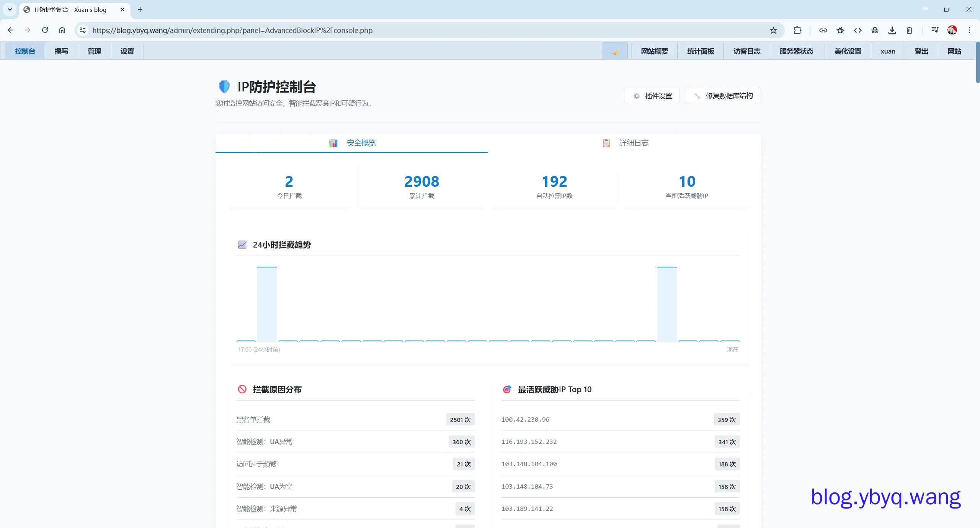Open the 访客日志 link
980x528 pixels.
coord(746,51)
